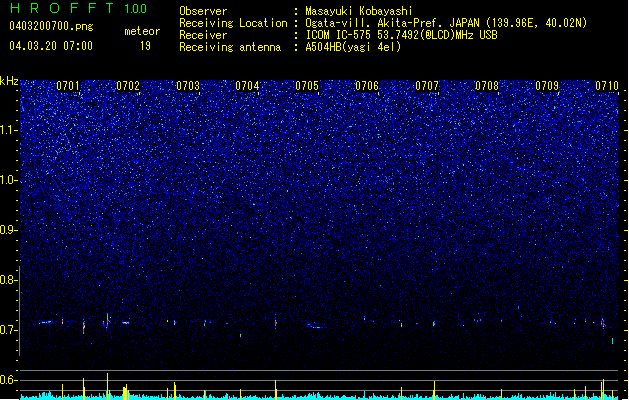Click the 0707 time marker

tap(427, 86)
